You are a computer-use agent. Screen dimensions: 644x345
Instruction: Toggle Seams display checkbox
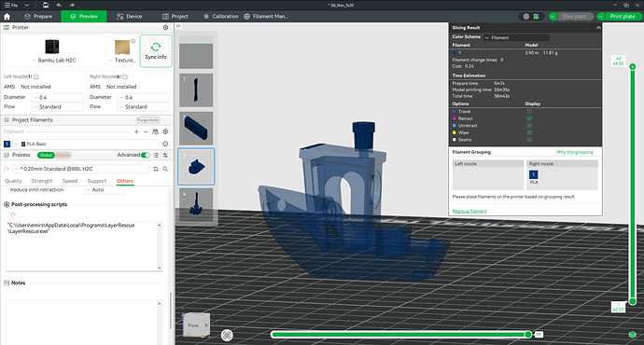click(x=529, y=140)
